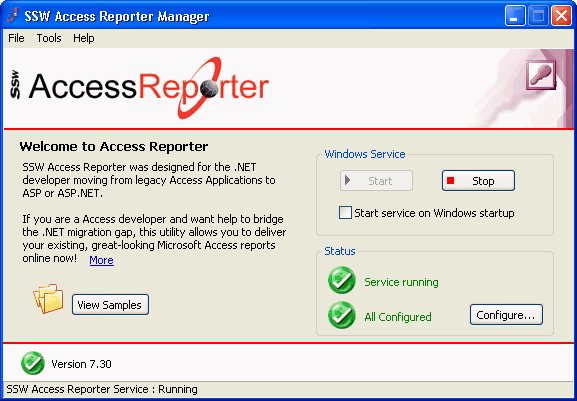Close the Access Reporter Manager window
The width and height of the screenshot is (577, 401).
(561, 16)
